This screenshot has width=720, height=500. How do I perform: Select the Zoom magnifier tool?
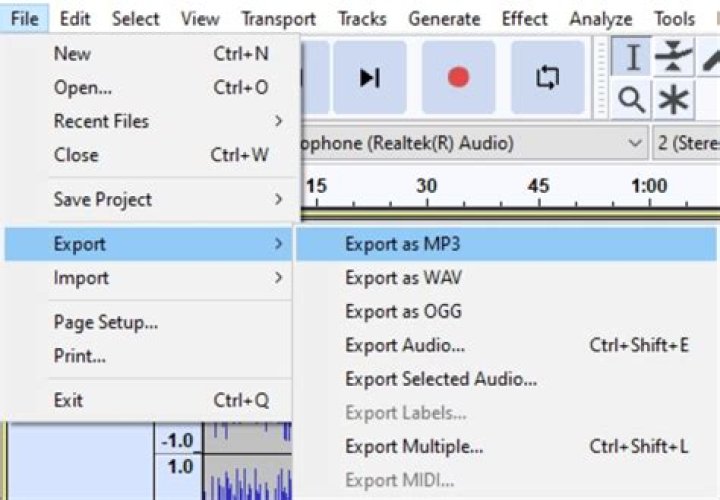pos(631,100)
